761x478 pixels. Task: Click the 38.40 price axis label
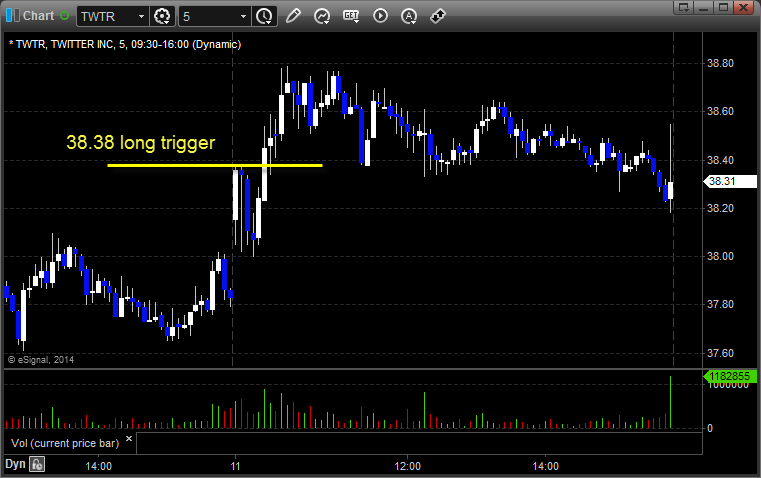coord(720,160)
